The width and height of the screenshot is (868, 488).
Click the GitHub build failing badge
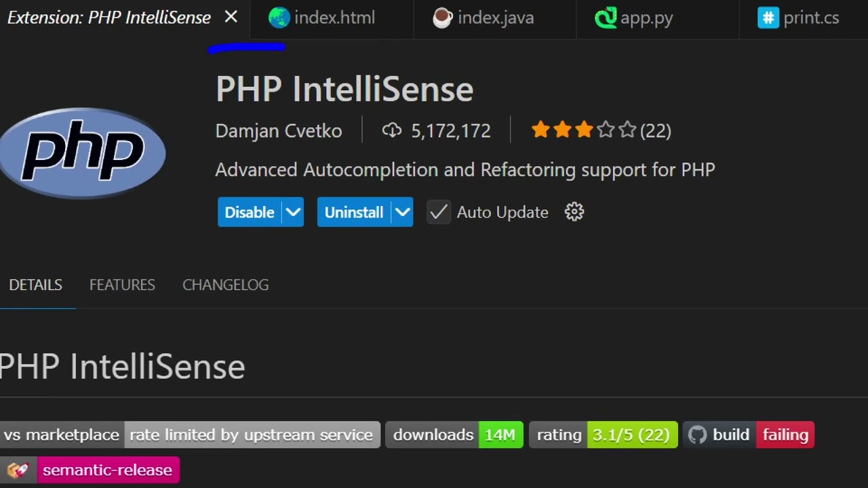tap(749, 434)
